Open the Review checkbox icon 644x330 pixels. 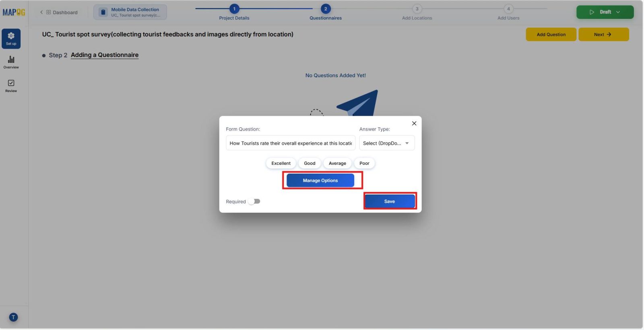click(x=11, y=86)
